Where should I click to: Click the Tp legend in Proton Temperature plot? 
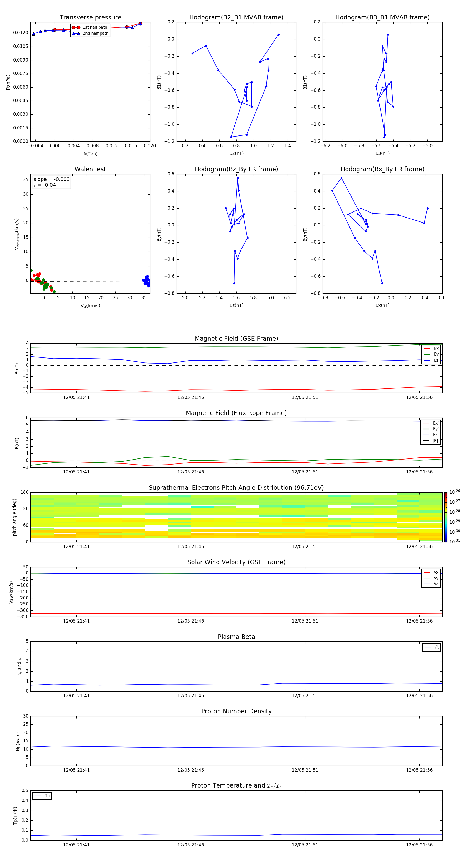click(x=42, y=796)
